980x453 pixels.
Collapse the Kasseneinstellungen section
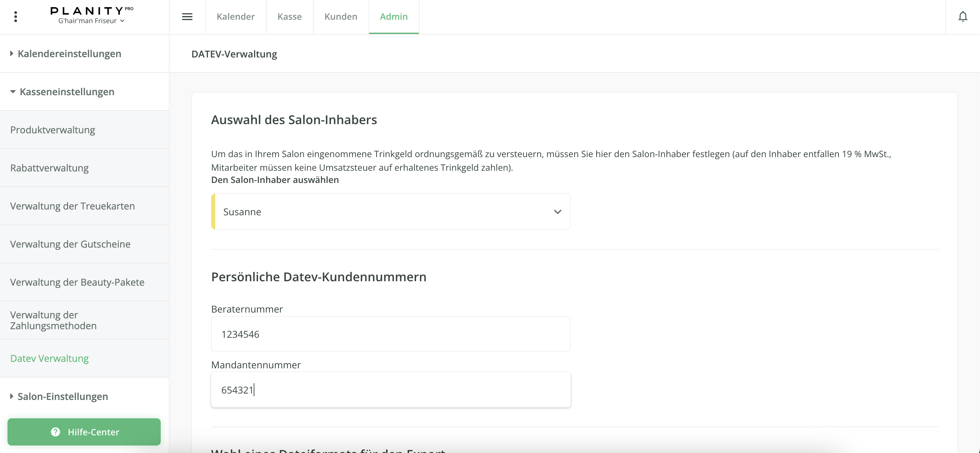pyautogui.click(x=67, y=91)
